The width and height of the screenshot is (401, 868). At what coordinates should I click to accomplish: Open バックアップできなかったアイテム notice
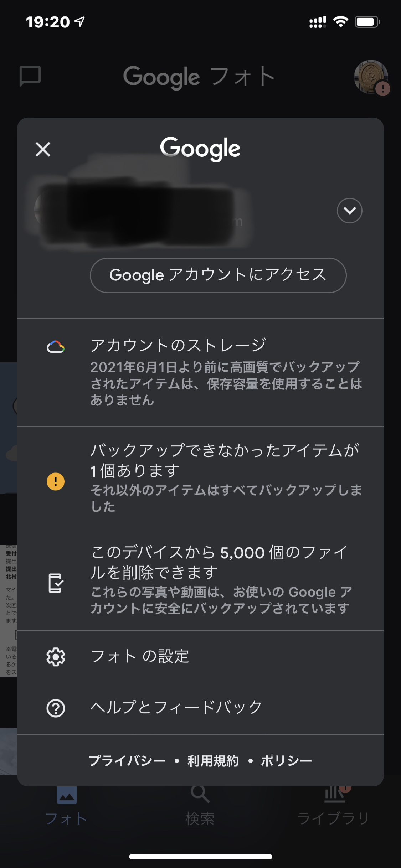coord(226,477)
